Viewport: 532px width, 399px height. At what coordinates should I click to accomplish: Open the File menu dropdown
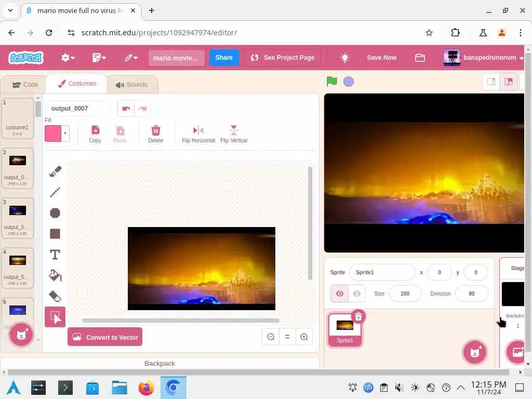click(99, 58)
